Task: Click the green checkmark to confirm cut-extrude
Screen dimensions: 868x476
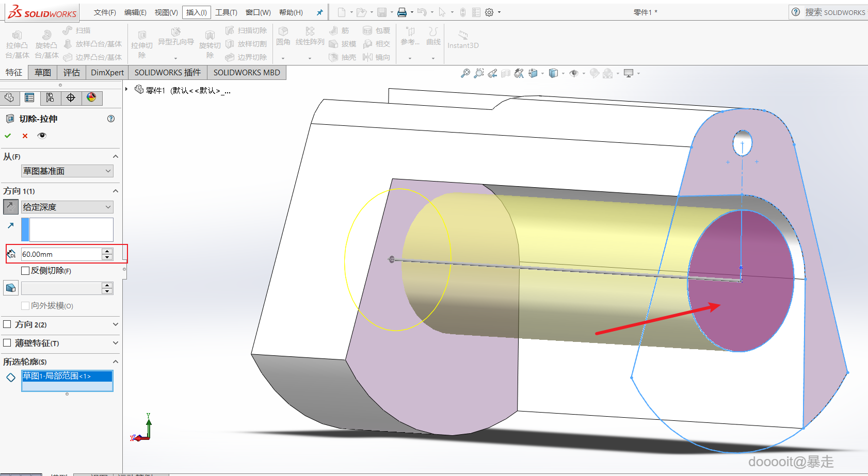Action: (x=8, y=136)
